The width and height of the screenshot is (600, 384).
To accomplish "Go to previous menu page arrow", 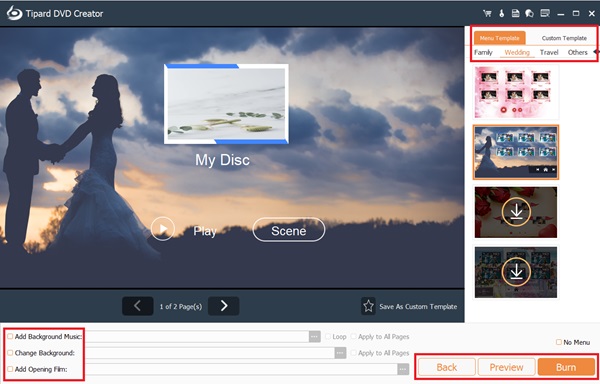I will click(137, 306).
